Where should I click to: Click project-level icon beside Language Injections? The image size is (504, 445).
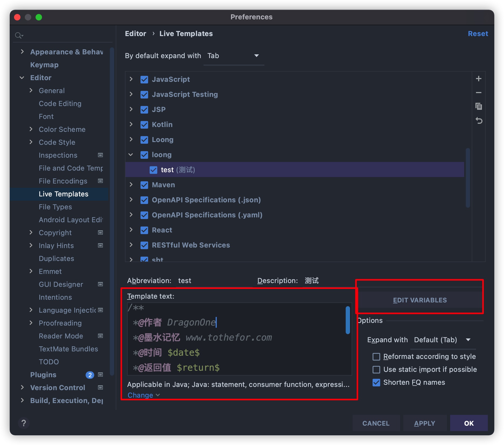[x=100, y=310]
